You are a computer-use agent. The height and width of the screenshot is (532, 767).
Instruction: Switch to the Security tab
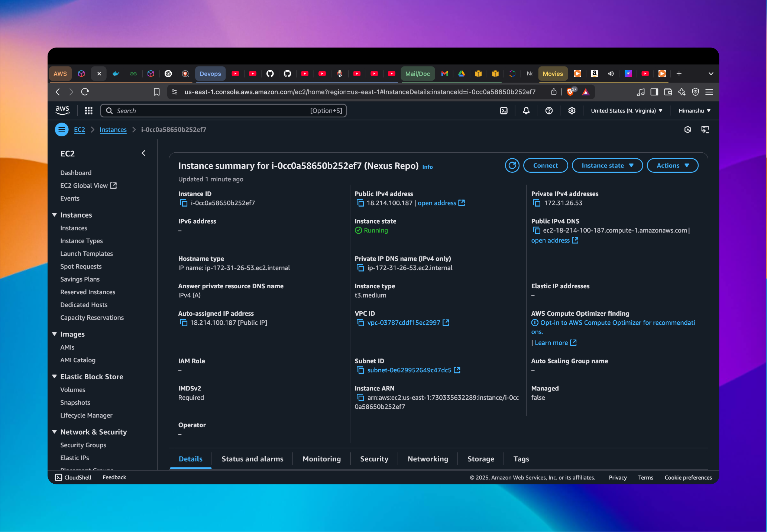pyautogui.click(x=374, y=459)
